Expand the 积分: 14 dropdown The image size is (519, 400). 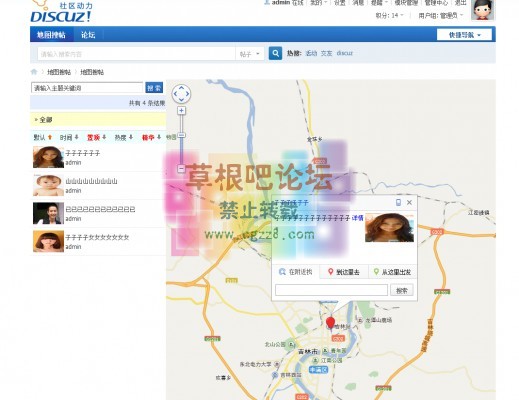[389, 15]
